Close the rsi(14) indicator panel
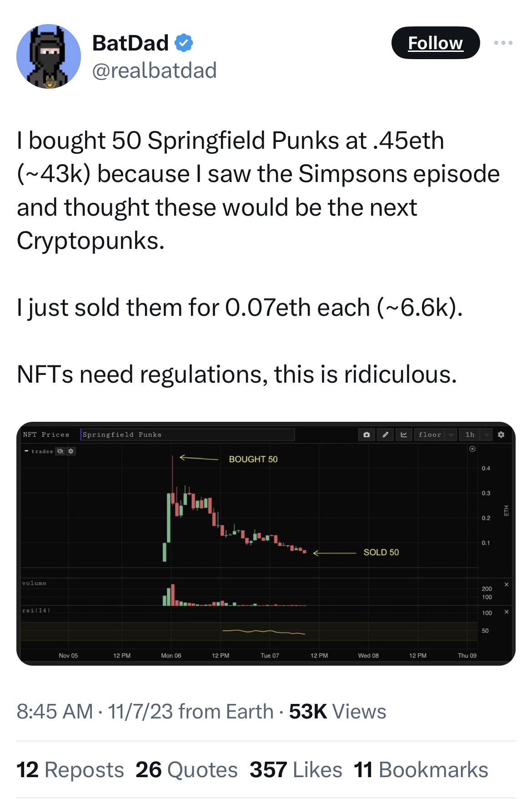Viewport: 532px width, 799px height. 506,612
